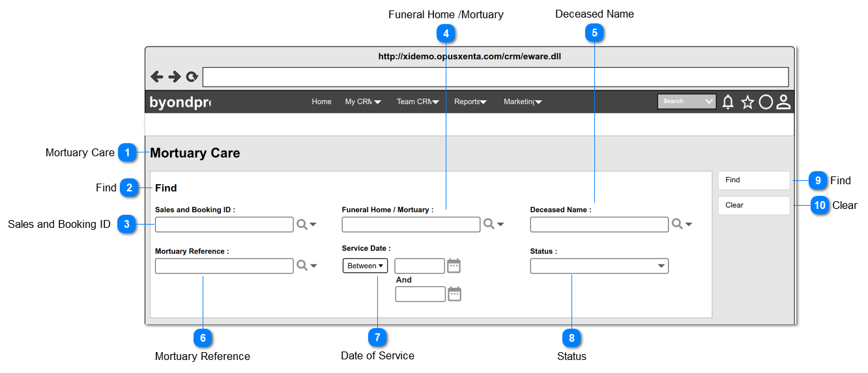Open notifications via the bell icon

[728, 102]
